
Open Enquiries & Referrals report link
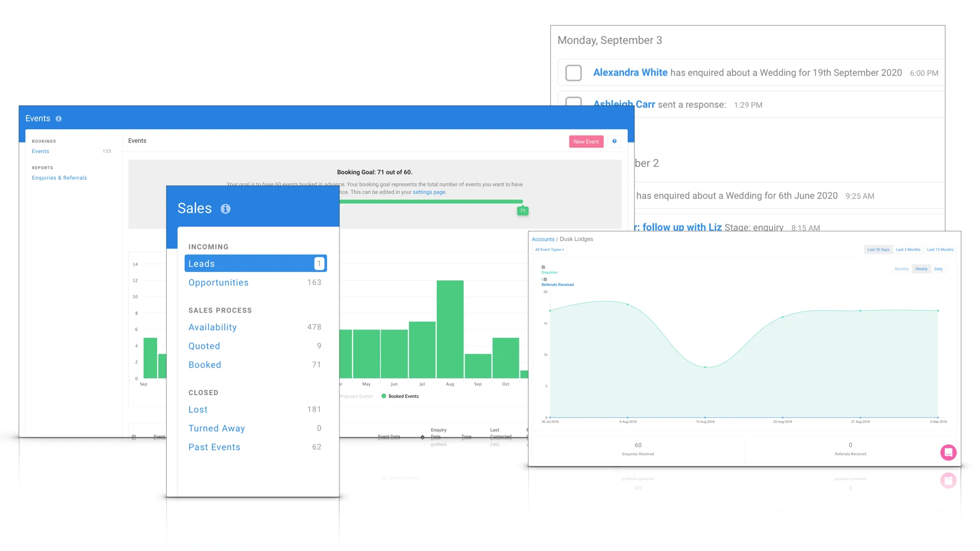click(59, 178)
